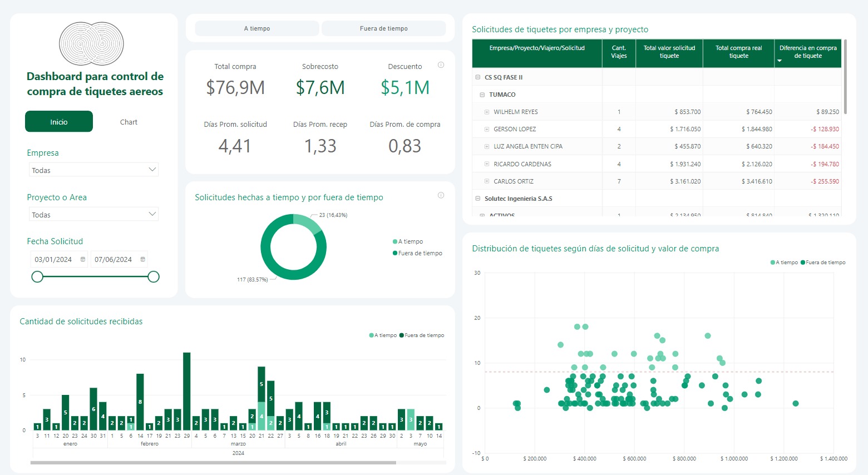Click the plus icon beside CARLOS ORTIZ
The image size is (868, 475).
[487, 181]
